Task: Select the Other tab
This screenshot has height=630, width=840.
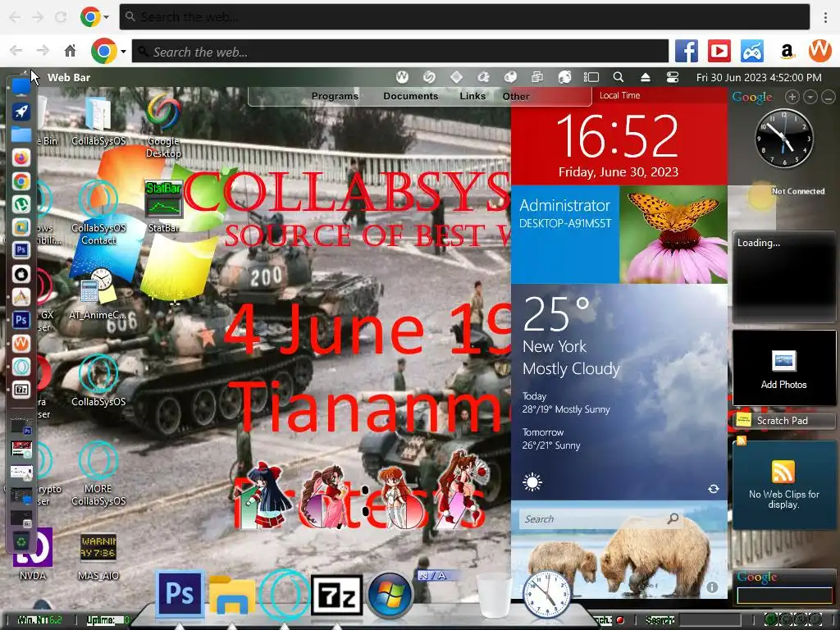Action: point(516,97)
